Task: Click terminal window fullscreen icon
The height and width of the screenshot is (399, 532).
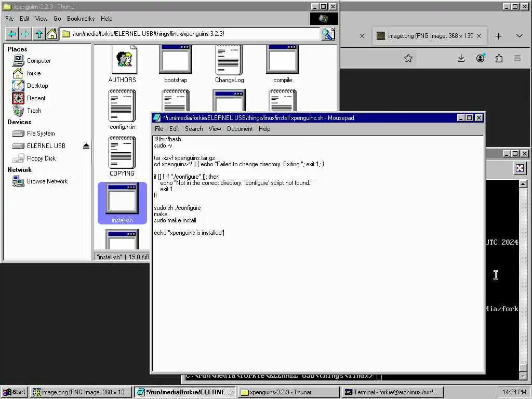Action: click(x=520, y=168)
